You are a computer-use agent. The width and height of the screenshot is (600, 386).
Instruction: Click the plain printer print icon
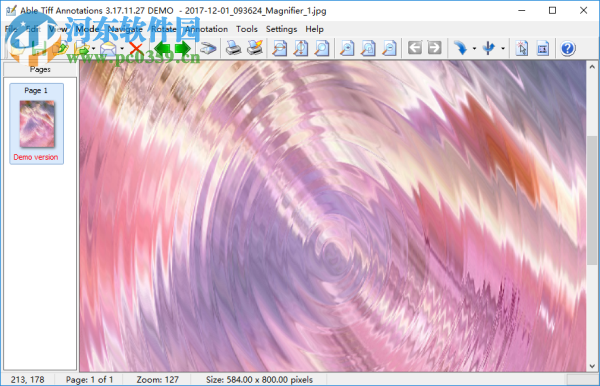pyautogui.click(x=233, y=49)
